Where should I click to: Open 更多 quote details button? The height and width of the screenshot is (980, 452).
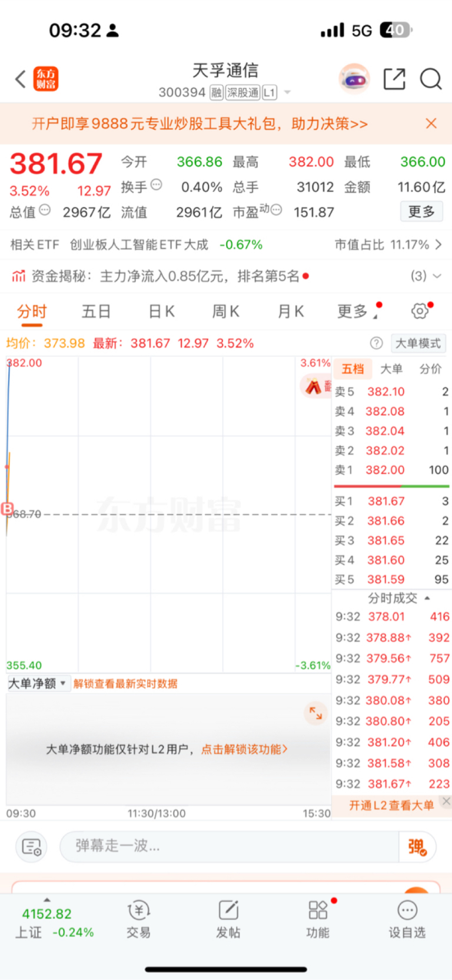pyautogui.click(x=421, y=211)
